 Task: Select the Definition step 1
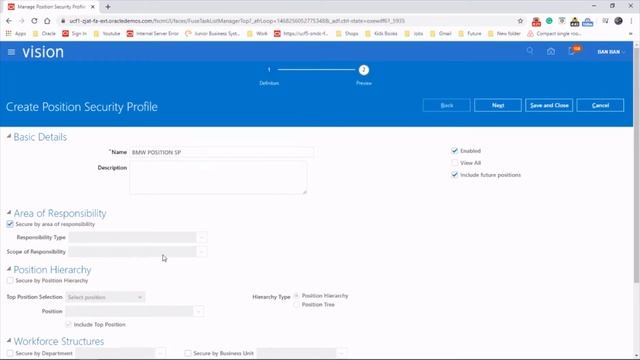pyautogui.click(x=269, y=70)
